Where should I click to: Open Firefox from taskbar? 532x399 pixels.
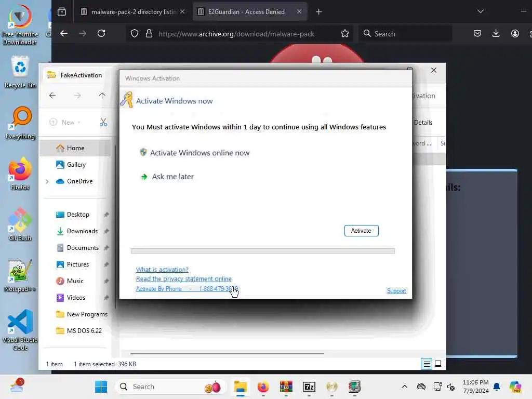tap(263, 387)
